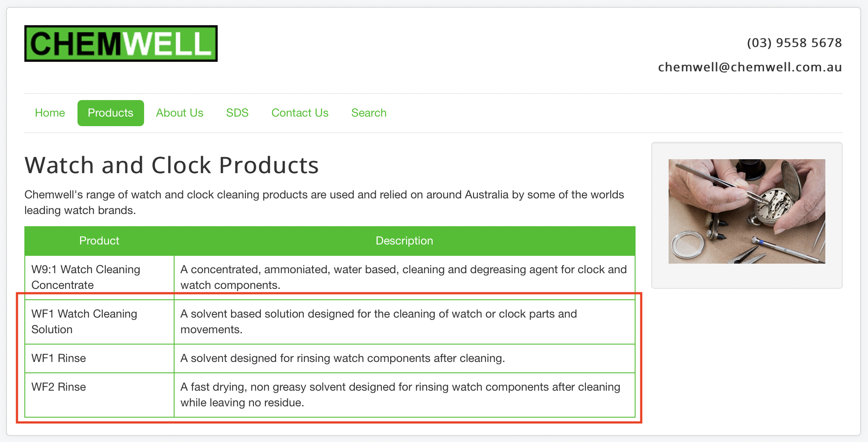The height and width of the screenshot is (442, 868).
Task: Click the WF2 Rinse fast drying description
Action: coord(400,395)
